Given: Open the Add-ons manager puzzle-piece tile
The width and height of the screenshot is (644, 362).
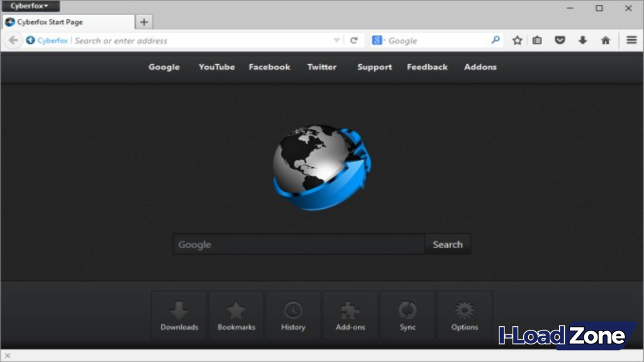Looking at the screenshot, I should (350, 314).
